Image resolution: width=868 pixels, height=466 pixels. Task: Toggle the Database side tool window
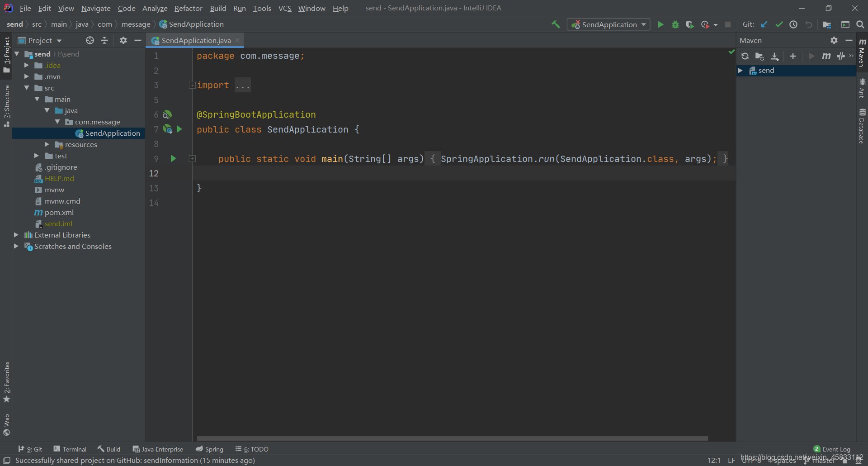pyautogui.click(x=862, y=126)
